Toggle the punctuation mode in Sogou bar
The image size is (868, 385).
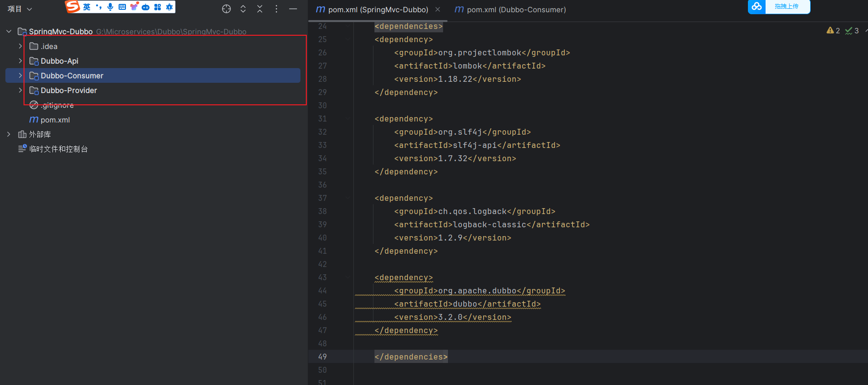(x=99, y=7)
